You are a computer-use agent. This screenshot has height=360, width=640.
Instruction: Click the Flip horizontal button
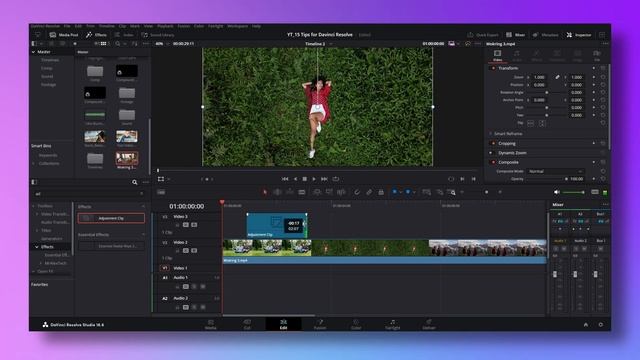(x=530, y=123)
